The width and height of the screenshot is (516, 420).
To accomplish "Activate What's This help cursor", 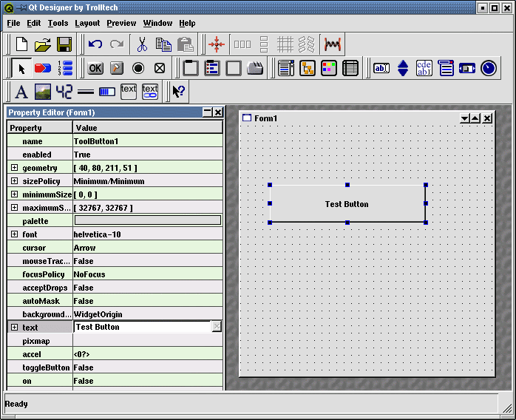I will tap(179, 92).
